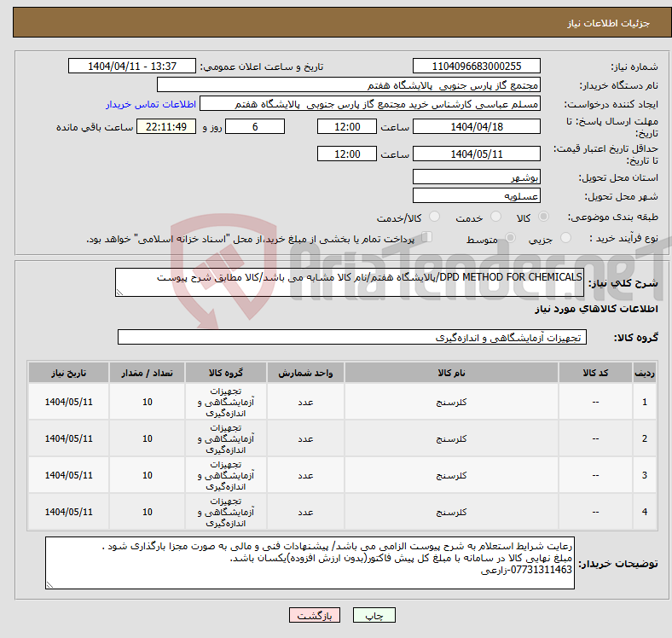The width and height of the screenshot is (672, 638).
Task: Select the جزیی purchase type radio
Action: coord(565,237)
